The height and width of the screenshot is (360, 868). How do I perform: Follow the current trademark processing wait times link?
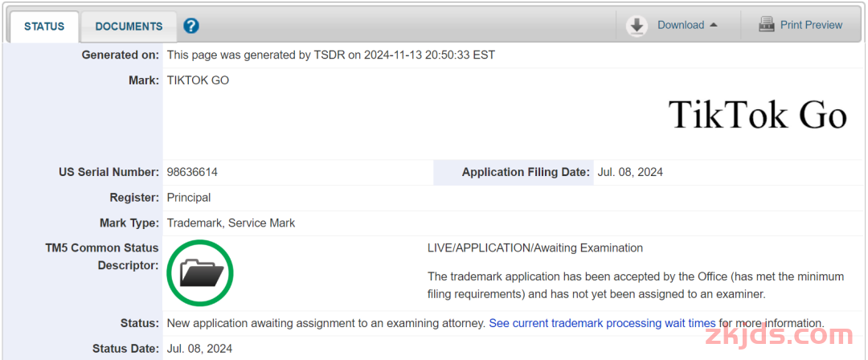602,323
